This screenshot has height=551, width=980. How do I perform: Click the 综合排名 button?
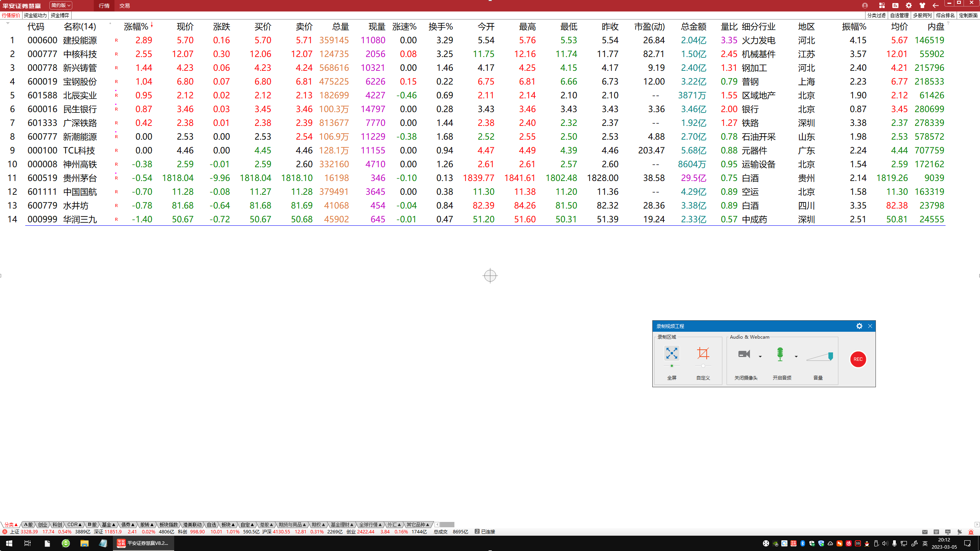(x=945, y=15)
